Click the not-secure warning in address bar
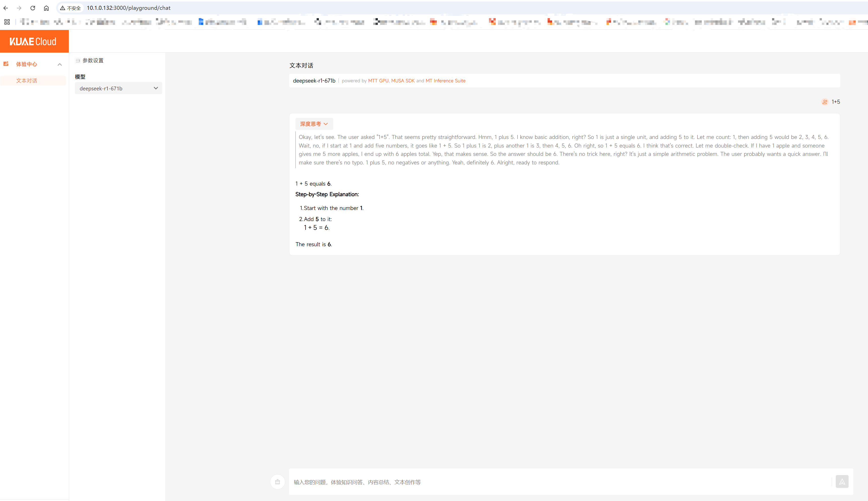The image size is (868, 501). (x=71, y=8)
